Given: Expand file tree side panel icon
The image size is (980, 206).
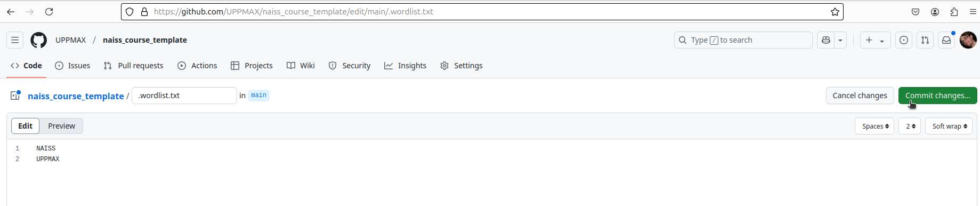Looking at the screenshot, I should [15, 96].
